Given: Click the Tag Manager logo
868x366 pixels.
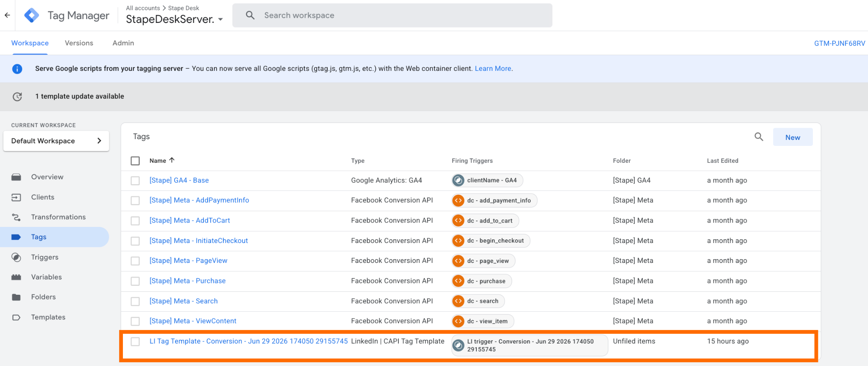Looking at the screenshot, I should [x=32, y=15].
